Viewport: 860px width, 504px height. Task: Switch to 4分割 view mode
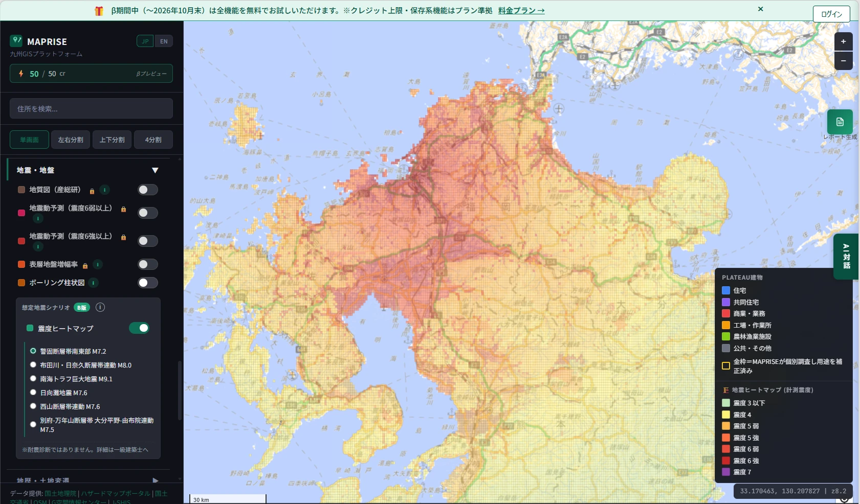[x=153, y=140]
